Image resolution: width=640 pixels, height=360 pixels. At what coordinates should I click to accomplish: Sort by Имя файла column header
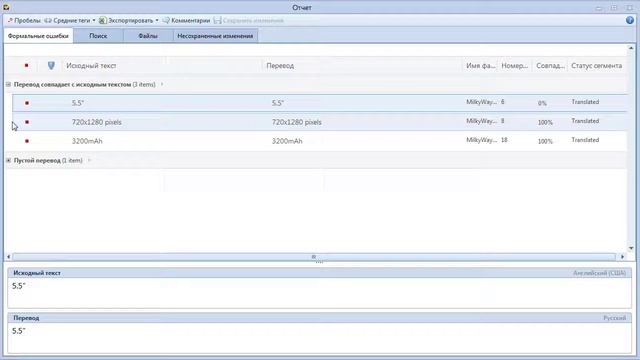point(480,66)
